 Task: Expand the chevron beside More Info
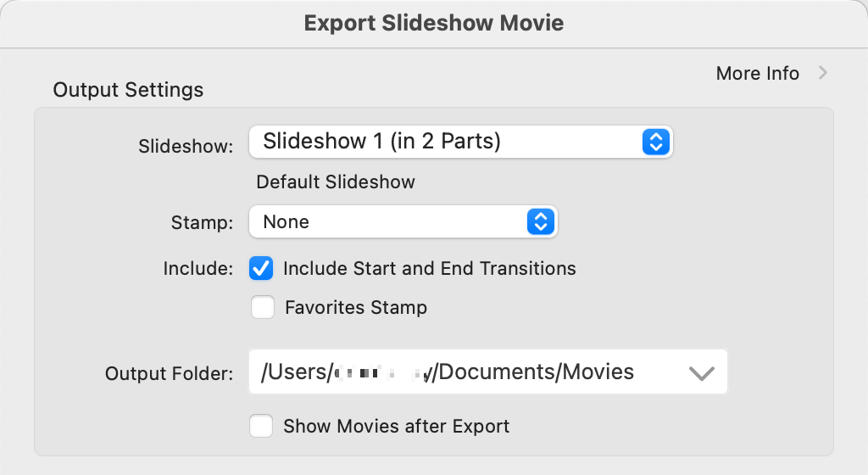pyautogui.click(x=822, y=74)
